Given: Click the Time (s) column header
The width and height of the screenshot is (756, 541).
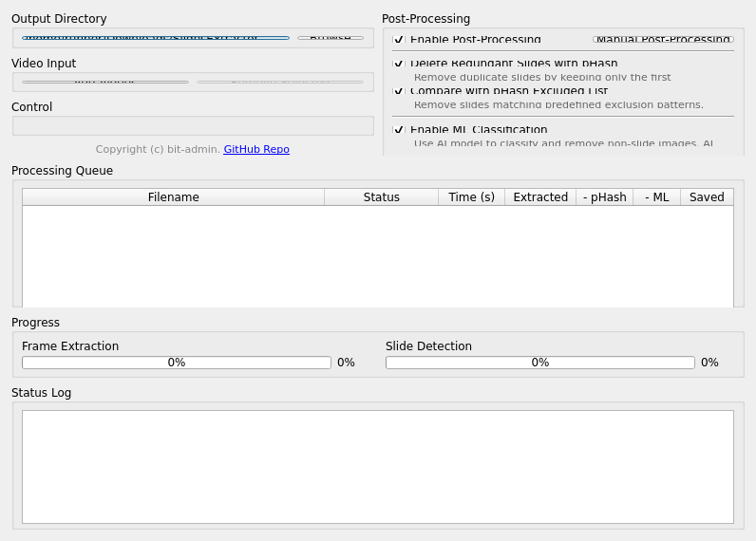Looking at the screenshot, I should click(471, 197).
